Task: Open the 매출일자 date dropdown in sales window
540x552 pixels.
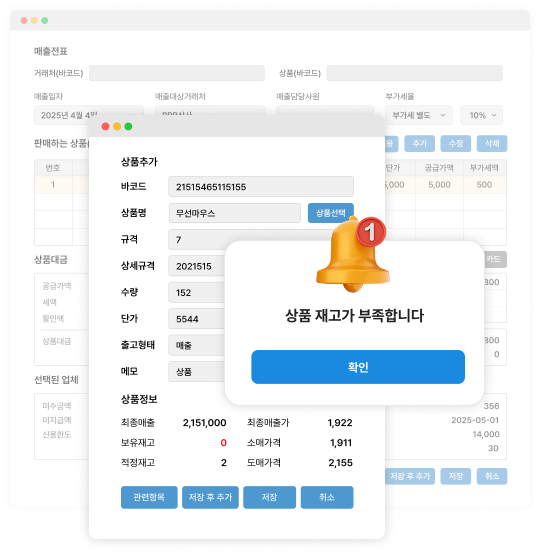Action: pos(89,115)
